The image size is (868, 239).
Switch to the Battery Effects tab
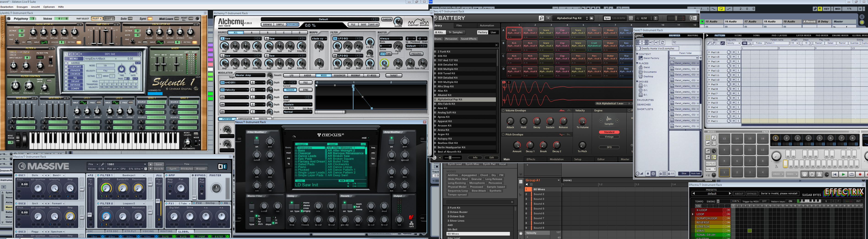[x=531, y=159]
